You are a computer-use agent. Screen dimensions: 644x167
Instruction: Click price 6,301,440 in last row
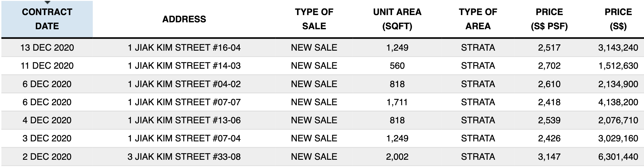(618, 157)
